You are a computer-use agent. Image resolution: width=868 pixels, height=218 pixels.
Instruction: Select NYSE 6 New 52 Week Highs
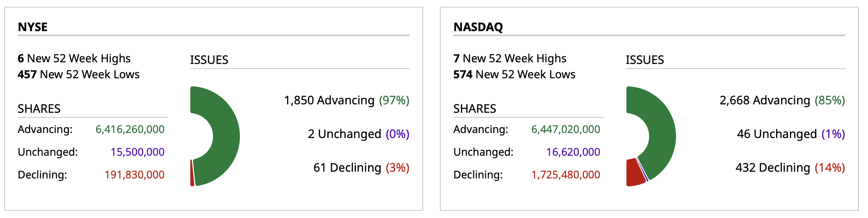[x=74, y=58]
